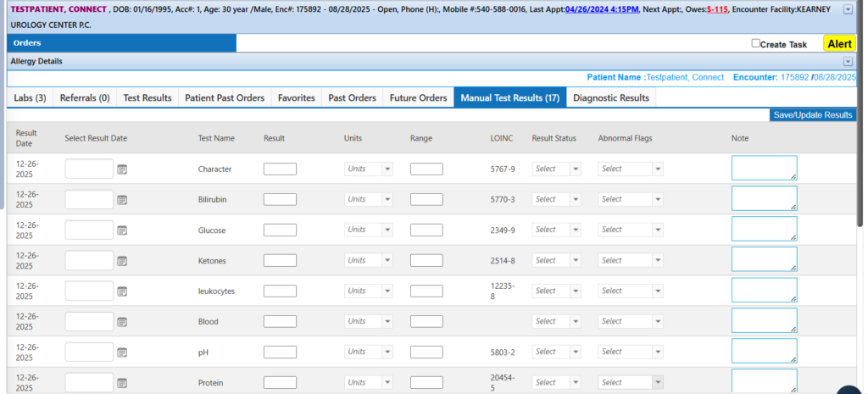Open calendar icon for Protein result date

122,382
